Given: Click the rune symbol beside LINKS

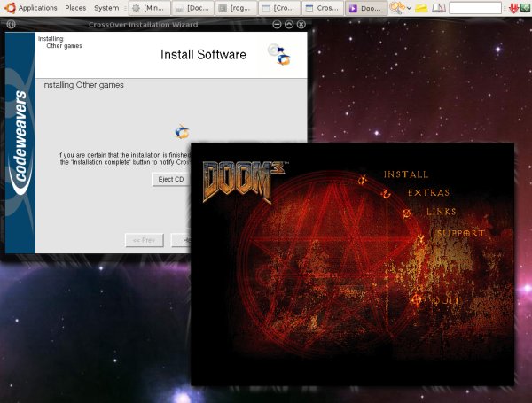Looking at the screenshot, I should [407, 213].
